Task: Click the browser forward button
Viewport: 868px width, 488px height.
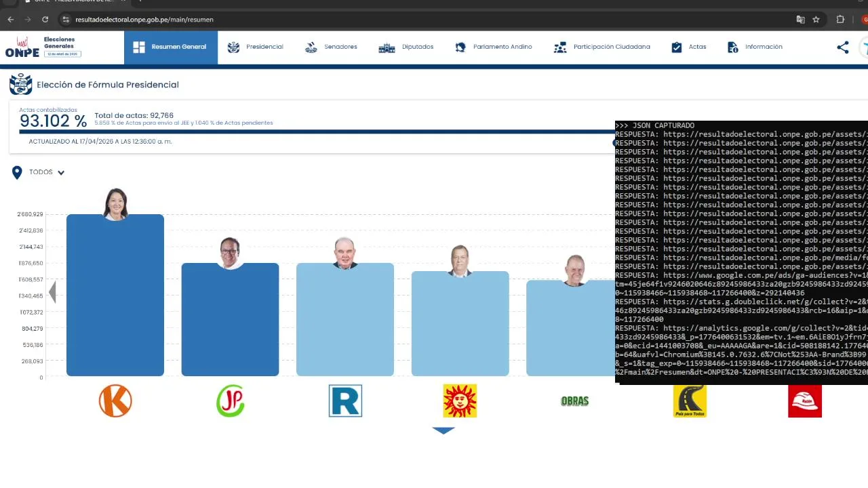Action: tap(28, 20)
